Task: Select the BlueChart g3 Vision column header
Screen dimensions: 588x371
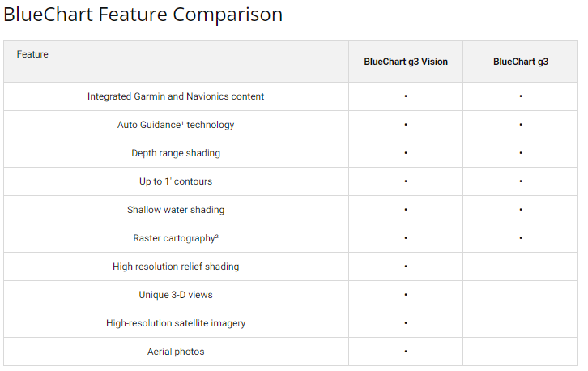Action: (406, 62)
